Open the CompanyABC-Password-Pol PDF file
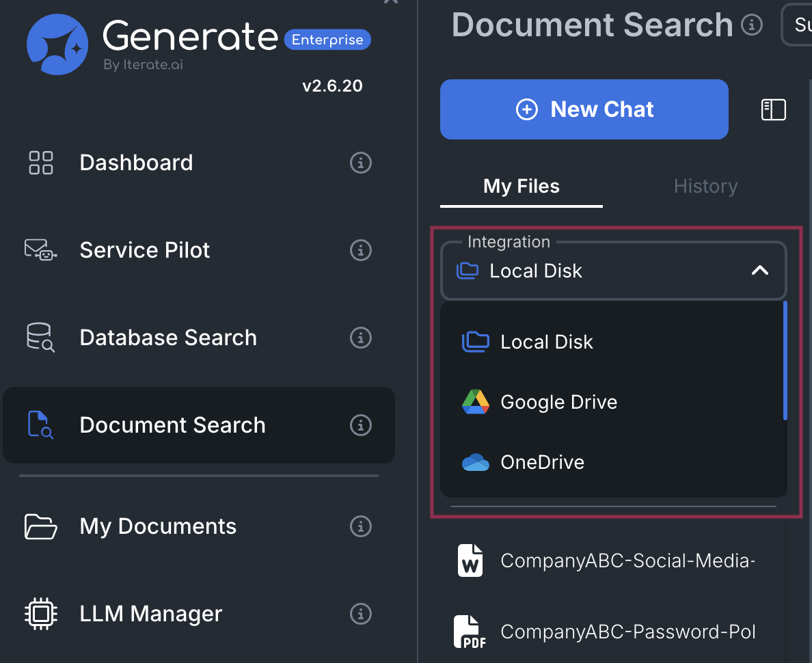The width and height of the screenshot is (812, 663). pyautogui.click(x=627, y=632)
